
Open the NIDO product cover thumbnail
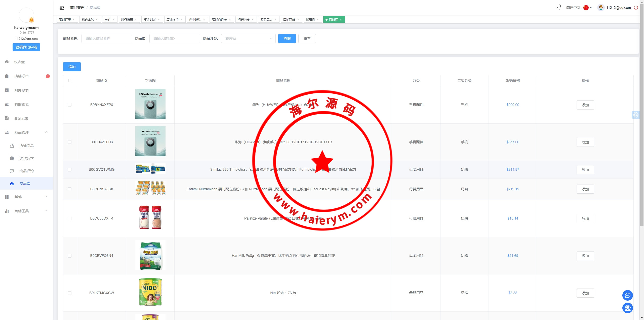150,292
